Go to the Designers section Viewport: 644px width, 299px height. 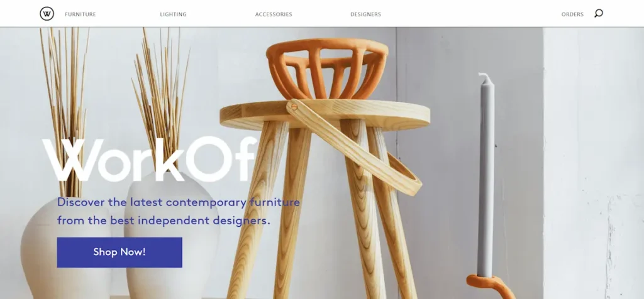(365, 14)
